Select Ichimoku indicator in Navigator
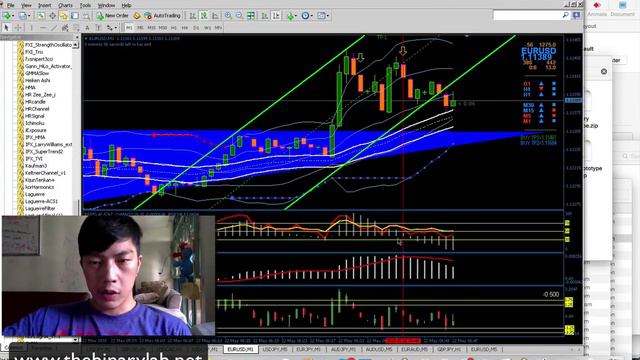Image resolution: width=640 pixels, height=360 pixels. click(x=34, y=123)
